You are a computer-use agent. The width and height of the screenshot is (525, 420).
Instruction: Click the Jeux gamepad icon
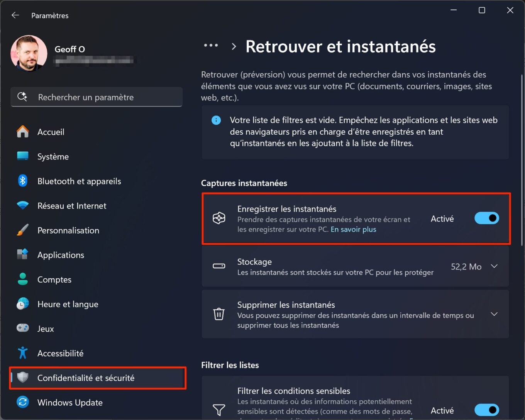pos(23,328)
